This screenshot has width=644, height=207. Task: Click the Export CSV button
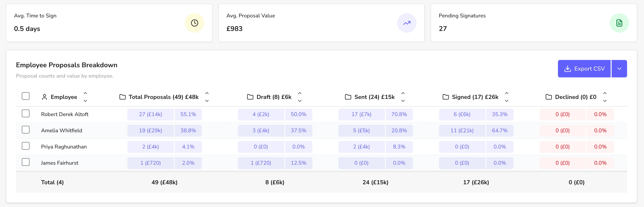coord(584,69)
